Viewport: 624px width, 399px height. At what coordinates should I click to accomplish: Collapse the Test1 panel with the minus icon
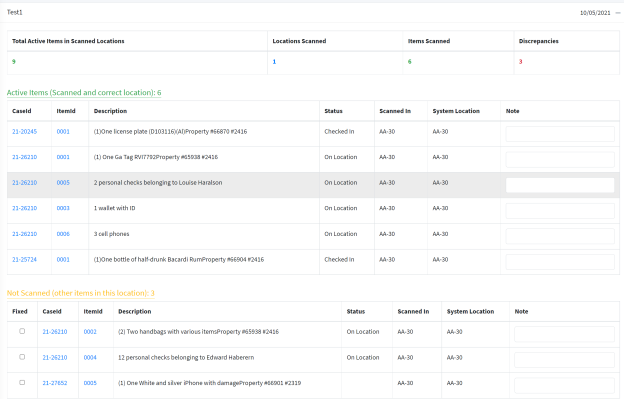click(x=618, y=13)
